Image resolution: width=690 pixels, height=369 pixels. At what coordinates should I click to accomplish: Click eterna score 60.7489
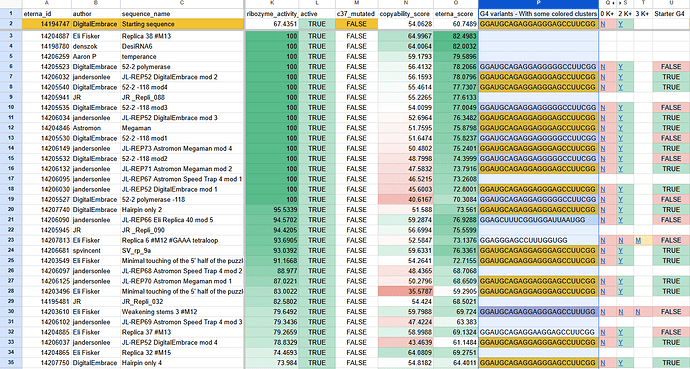[x=455, y=24]
